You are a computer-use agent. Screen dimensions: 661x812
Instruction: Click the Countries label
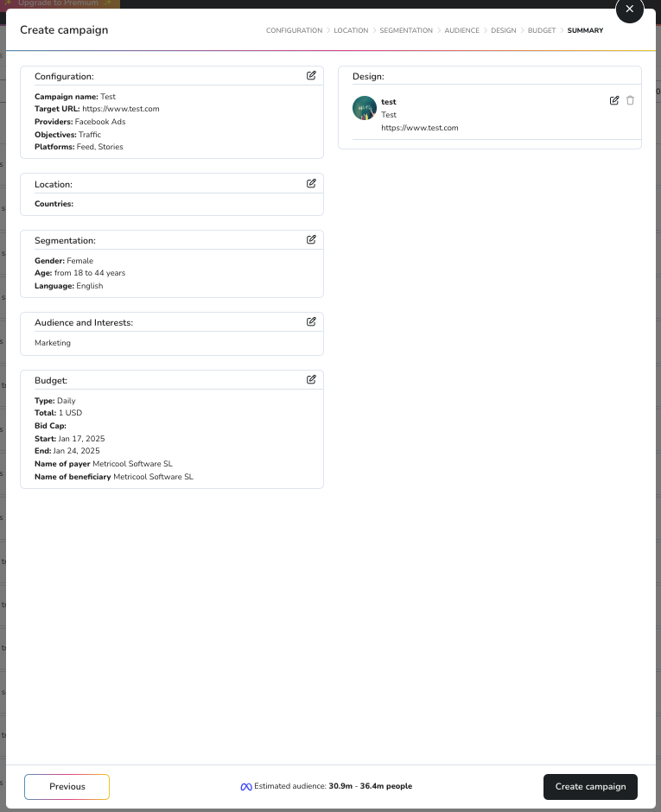(54, 204)
